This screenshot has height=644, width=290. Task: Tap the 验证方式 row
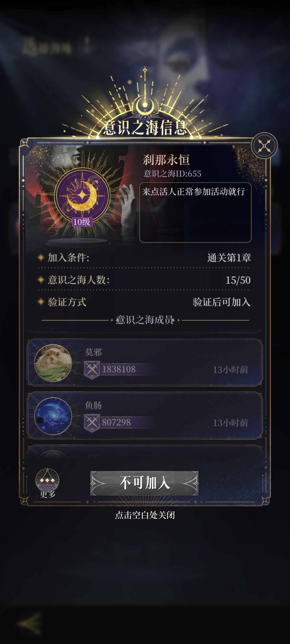click(144, 302)
